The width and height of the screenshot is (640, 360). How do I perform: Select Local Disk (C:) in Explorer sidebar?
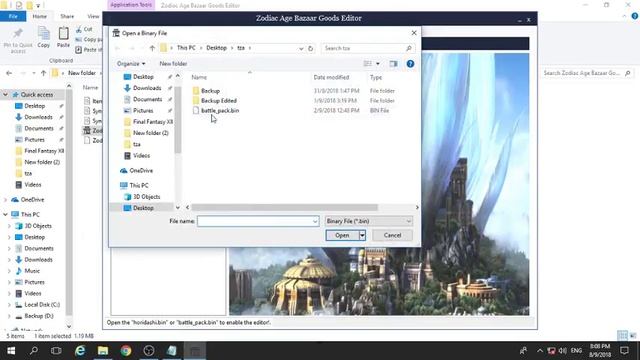pos(42,304)
